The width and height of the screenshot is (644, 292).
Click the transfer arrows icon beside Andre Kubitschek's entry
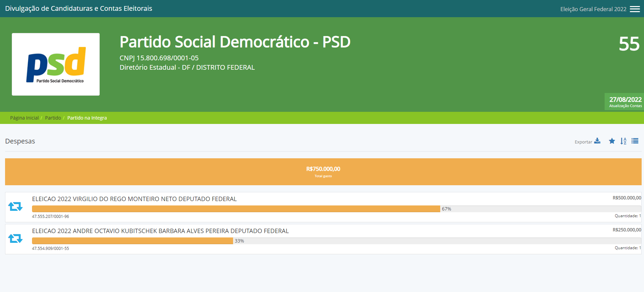point(15,238)
